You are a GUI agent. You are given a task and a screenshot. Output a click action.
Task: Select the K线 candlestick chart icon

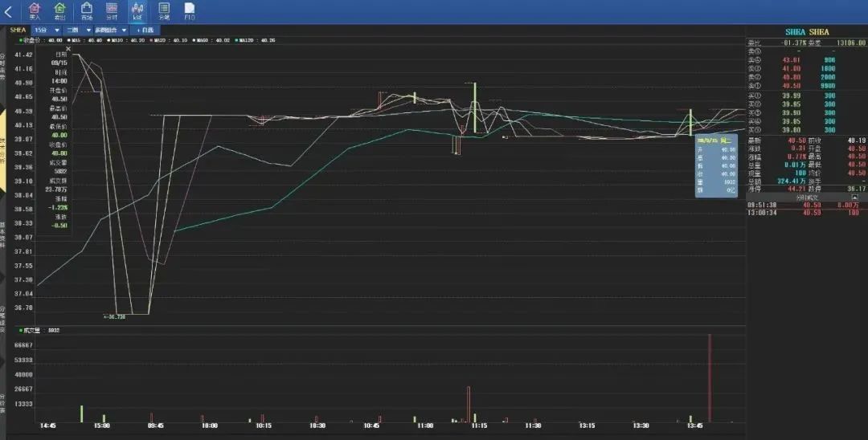coord(137,11)
